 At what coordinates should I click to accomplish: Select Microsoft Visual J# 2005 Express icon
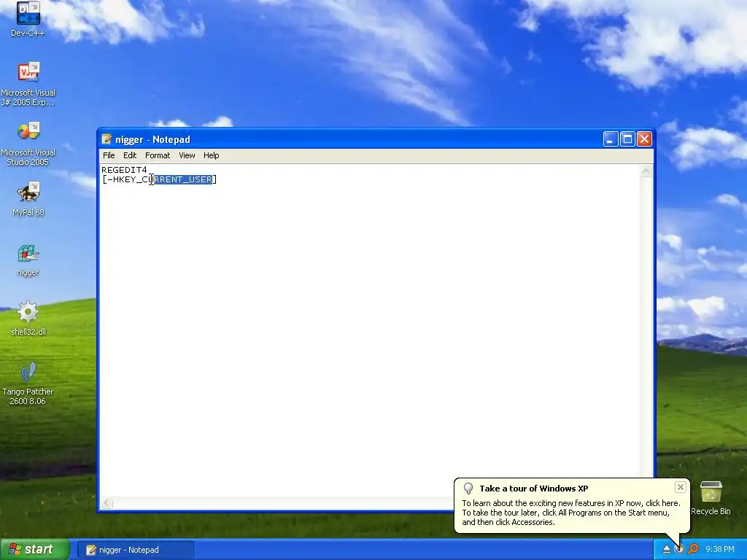coord(28,84)
